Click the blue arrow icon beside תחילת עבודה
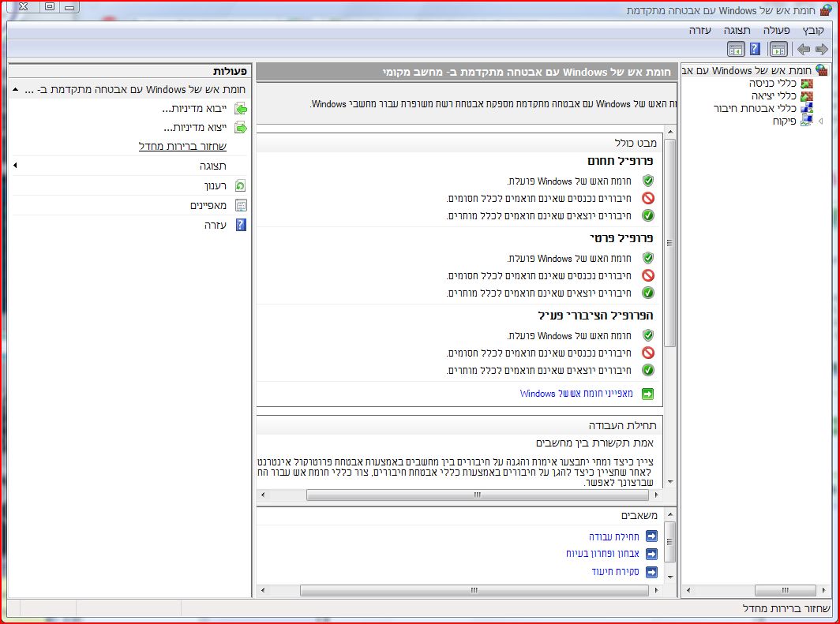The width and height of the screenshot is (840, 624). pos(651,536)
